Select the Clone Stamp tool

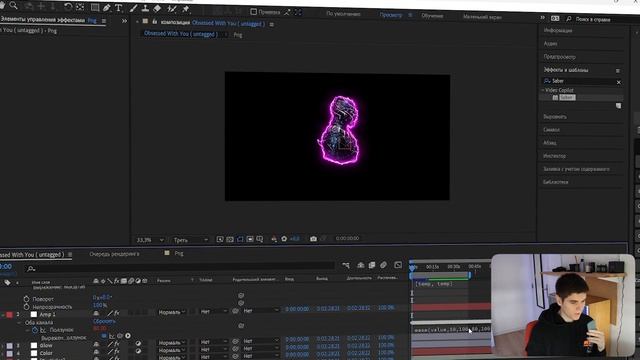pos(145,8)
